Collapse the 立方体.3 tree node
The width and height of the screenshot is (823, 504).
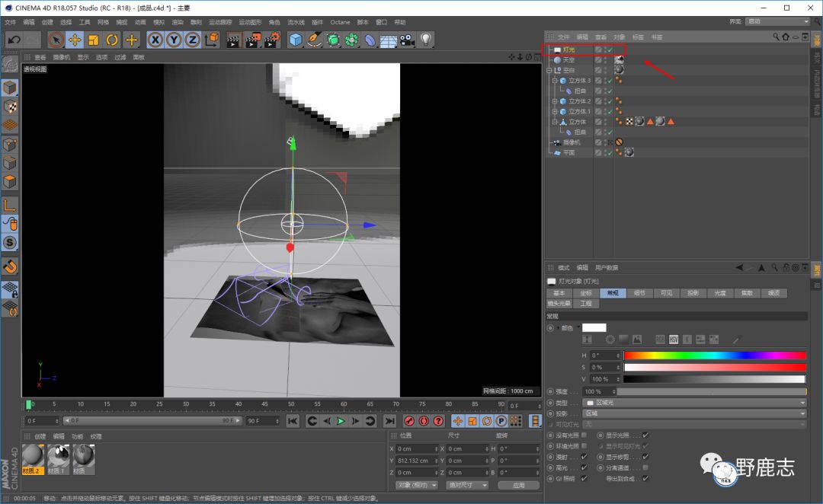[x=556, y=81]
